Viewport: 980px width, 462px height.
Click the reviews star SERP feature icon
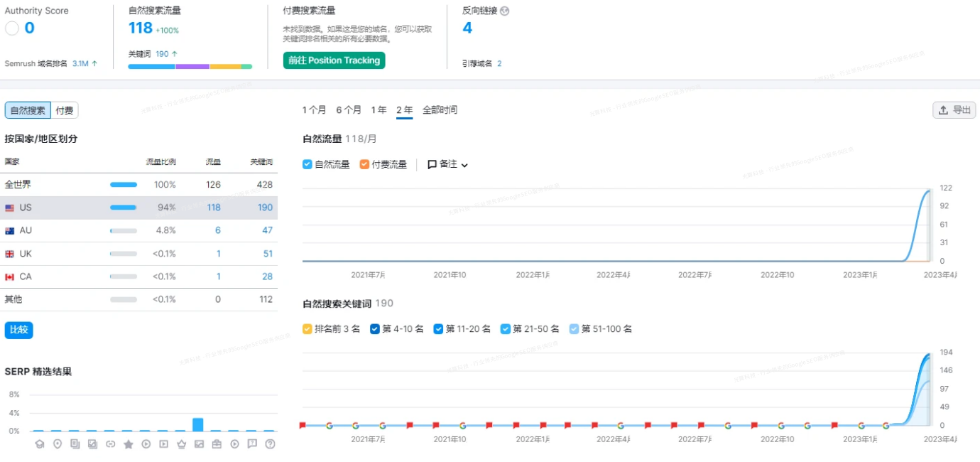128,443
